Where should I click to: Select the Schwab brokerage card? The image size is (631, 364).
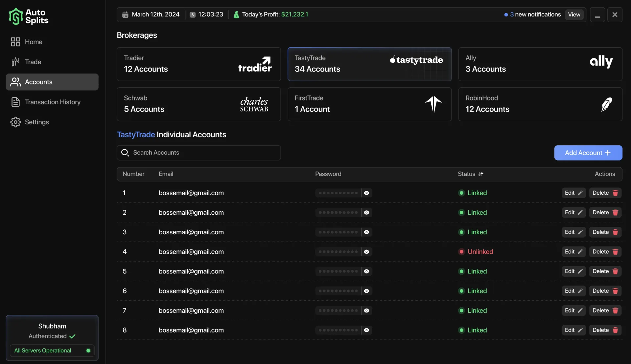tap(199, 104)
